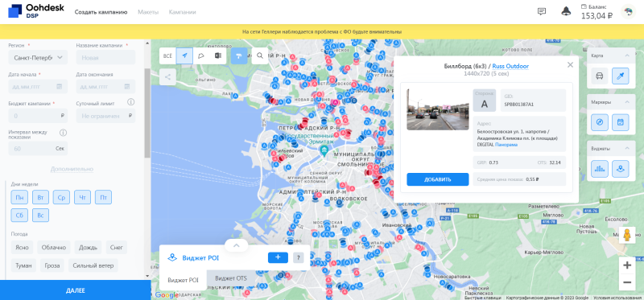Toggle the compass icon in Маркеры panel
The height and width of the screenshot is (300, 644).
tap(599, 122)
